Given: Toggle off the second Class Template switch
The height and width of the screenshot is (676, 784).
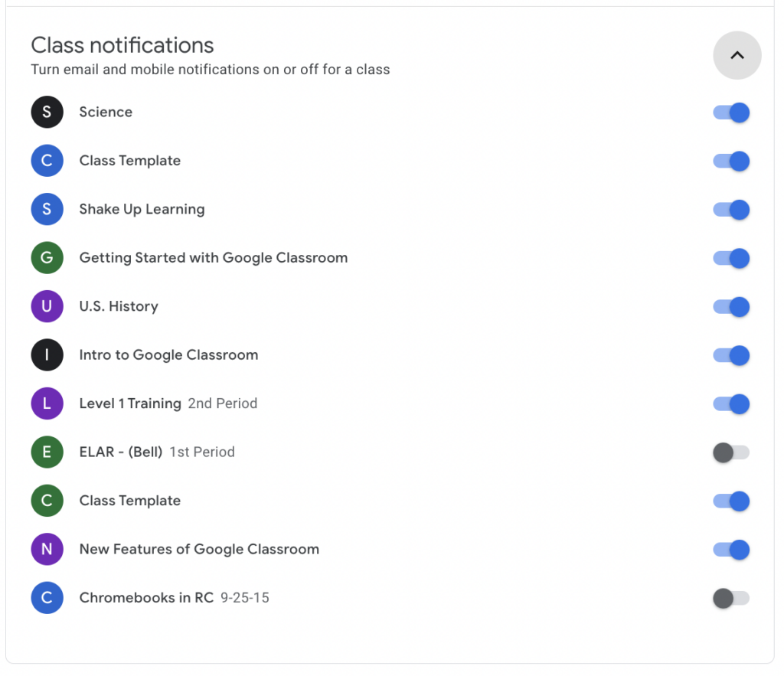Looking at the screenshot, I should [x=730, y=501].
